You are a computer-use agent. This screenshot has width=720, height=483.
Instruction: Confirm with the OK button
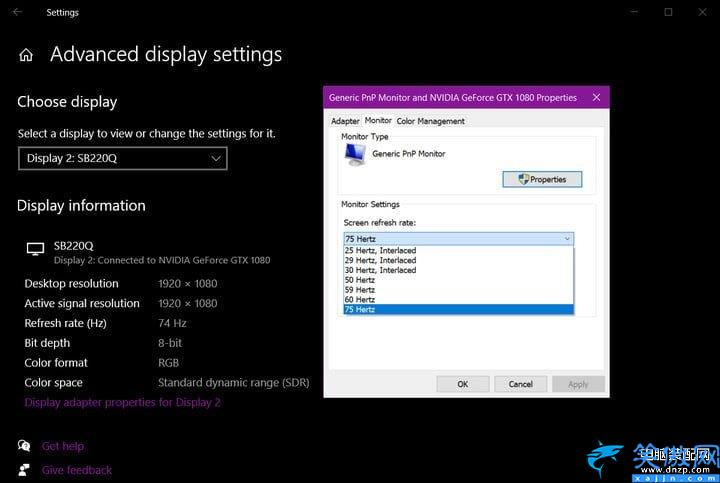(463, 384)
